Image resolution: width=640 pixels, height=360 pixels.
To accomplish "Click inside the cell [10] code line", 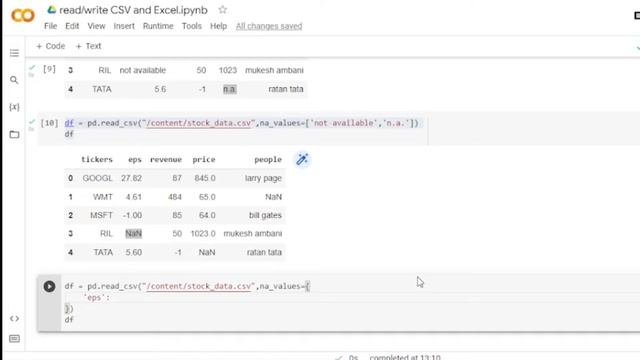I will point(242,123).
